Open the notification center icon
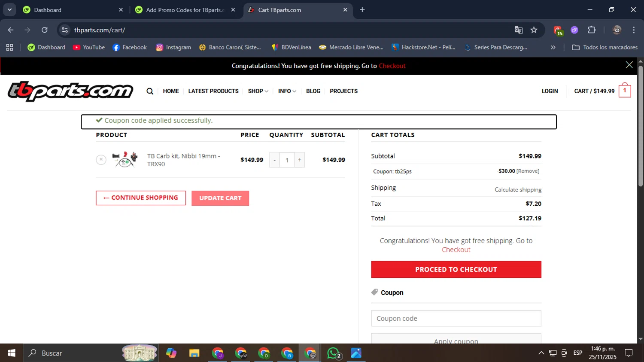This screenshot has width=644, height=362. pyautogui.click(x=629, y=353)
